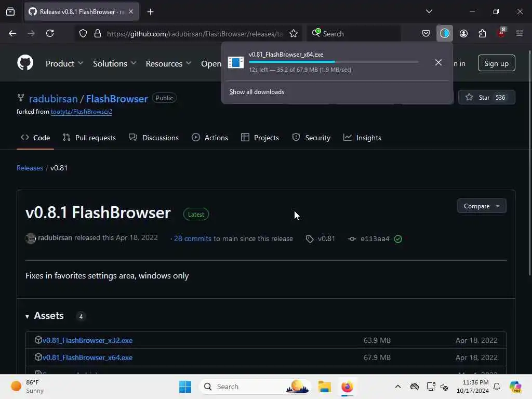Click the uBlock Origin extension icon
This screenshot has height=399, width=532.
coord(501,33)
